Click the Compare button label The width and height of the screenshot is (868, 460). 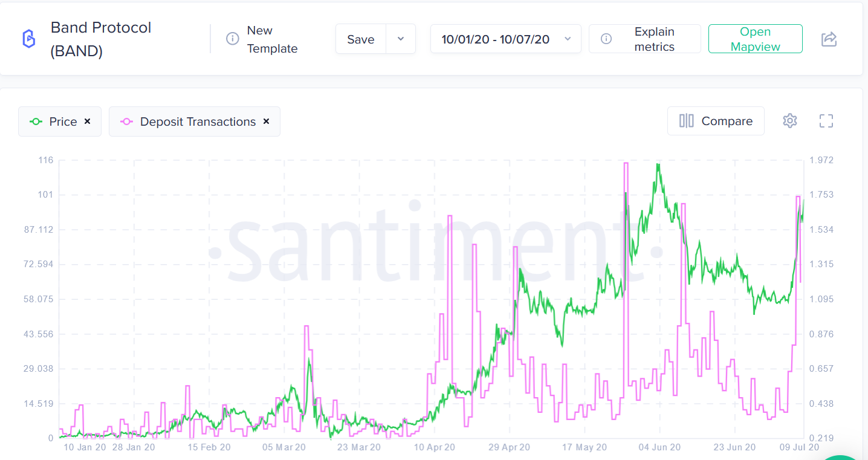727,121
